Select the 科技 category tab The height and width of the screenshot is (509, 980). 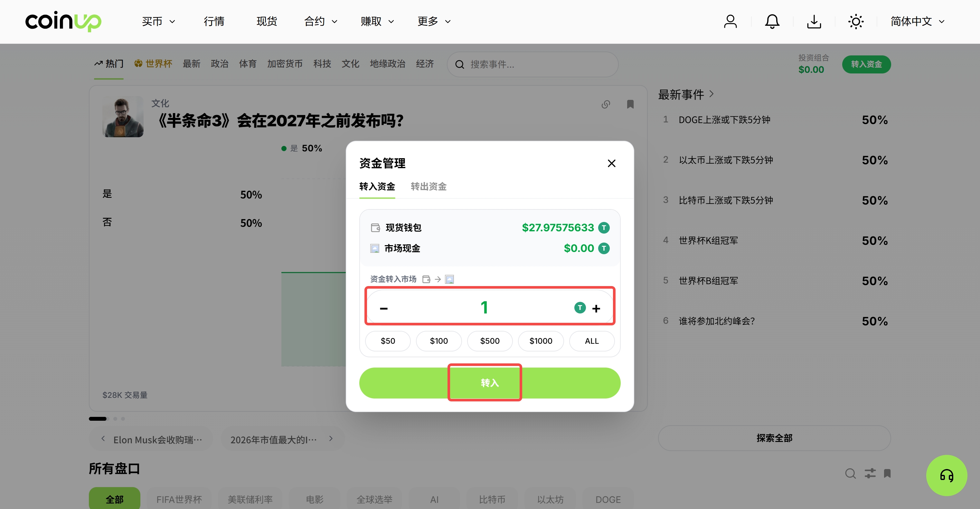point(322,63)
